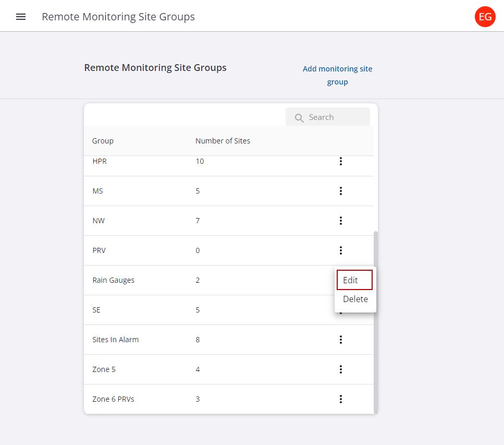Image resolution: width=504 pixels, height=445 pixels.
Task: Open the three-dot menu for MS
Action: pos(340,191)
